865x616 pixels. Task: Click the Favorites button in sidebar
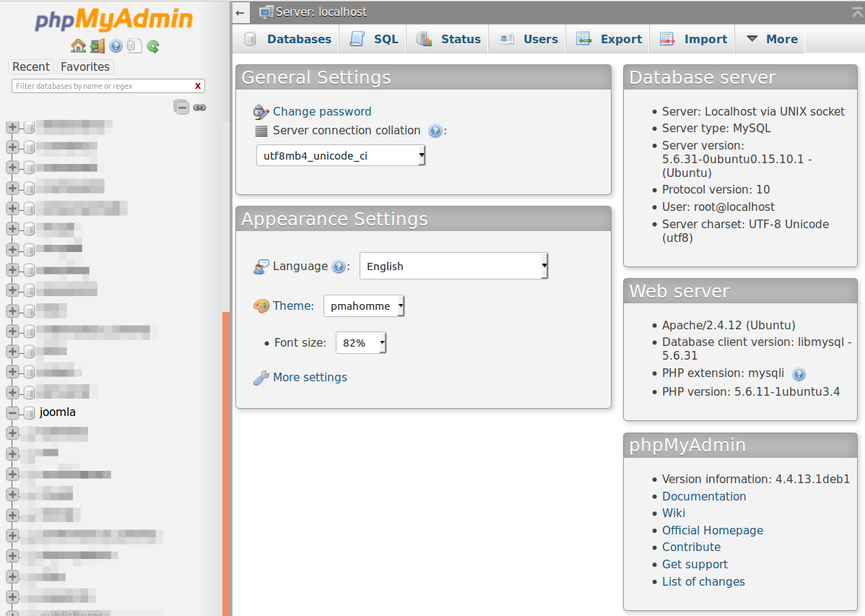[85, 66]
